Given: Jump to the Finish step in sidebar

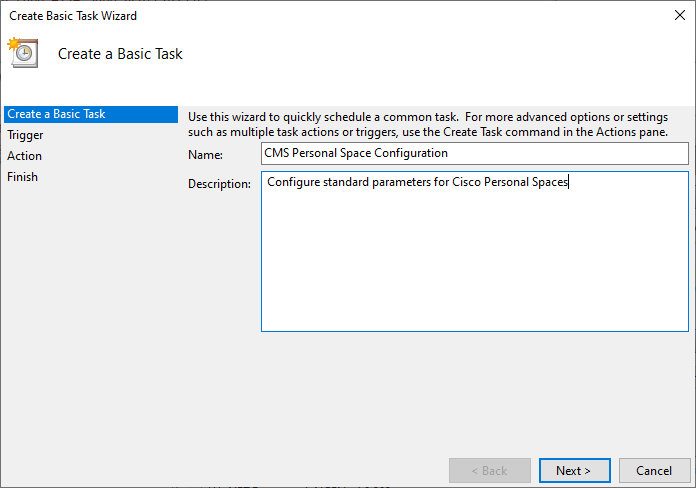Looking at the screenshot, I should coord(22,177).
